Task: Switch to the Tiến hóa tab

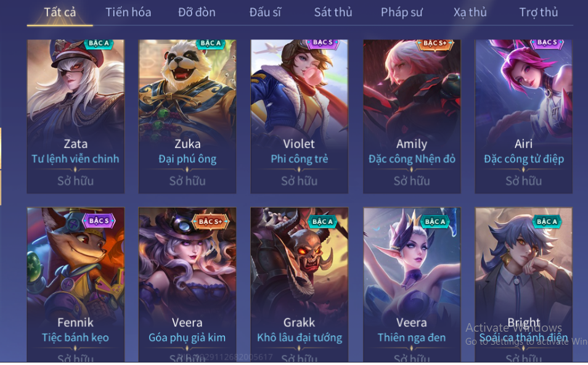Action: 128,12
